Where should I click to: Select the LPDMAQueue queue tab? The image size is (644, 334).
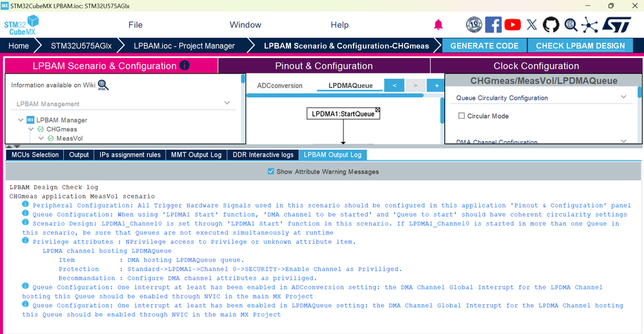tap(350, 85)
